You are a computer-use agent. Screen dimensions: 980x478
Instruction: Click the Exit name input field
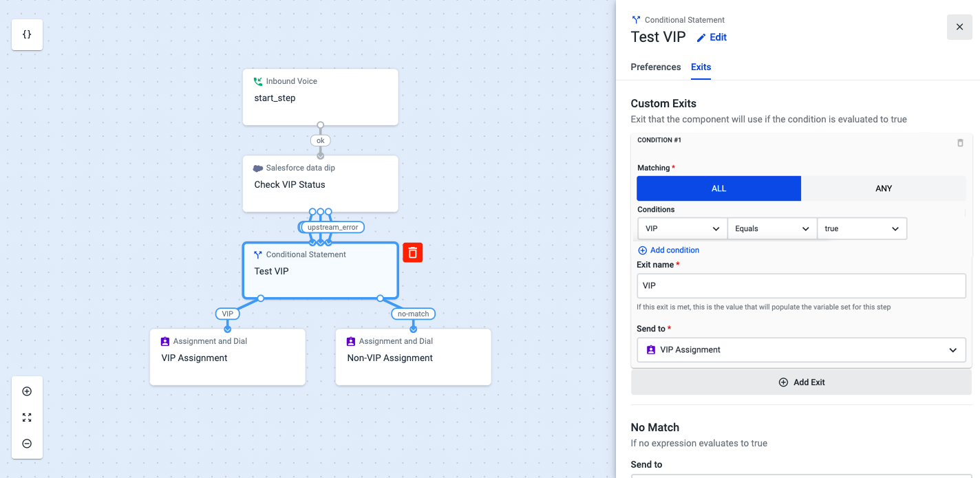point(801,285)
